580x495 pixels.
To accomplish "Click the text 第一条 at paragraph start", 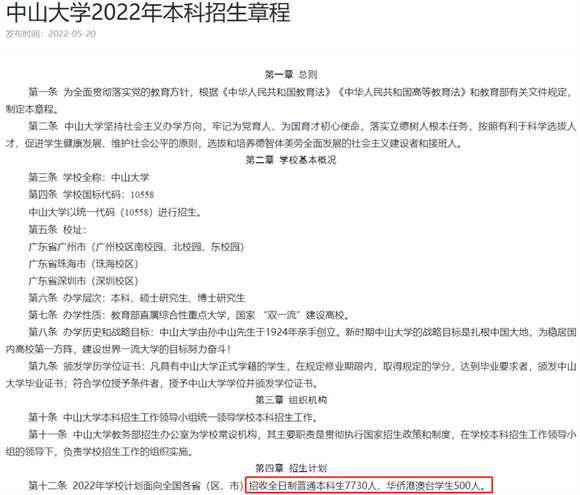I will tap(43, 92).
